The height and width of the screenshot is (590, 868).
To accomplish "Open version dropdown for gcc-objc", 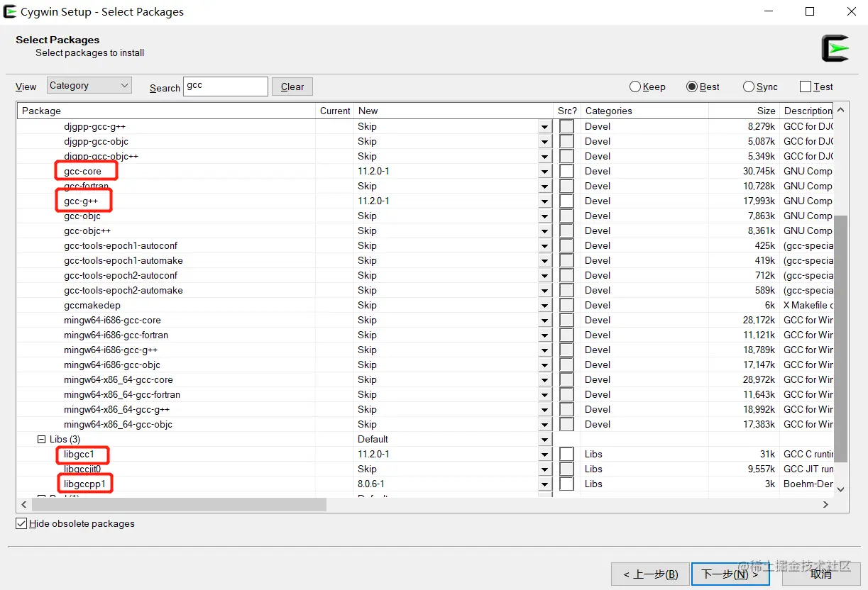I will click(545, 216).
